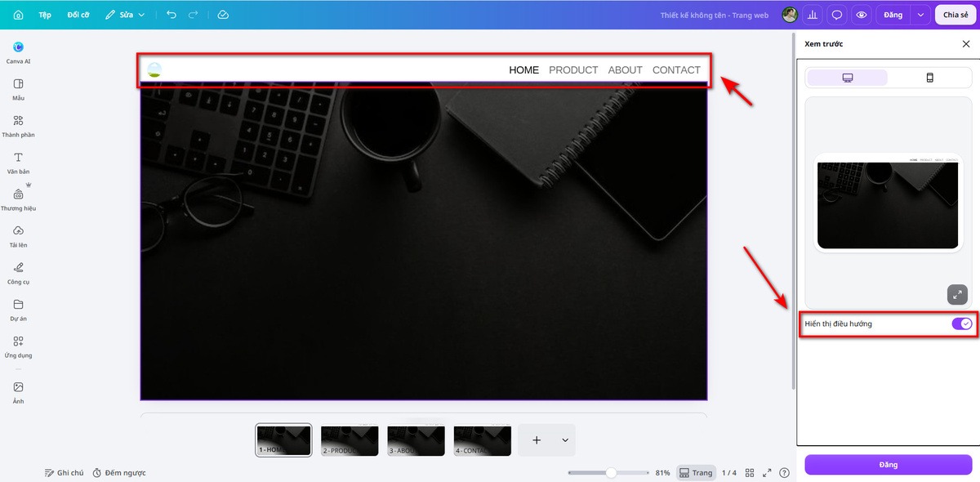
Task: Redo the last action
Action: click(x=193, y=15)
